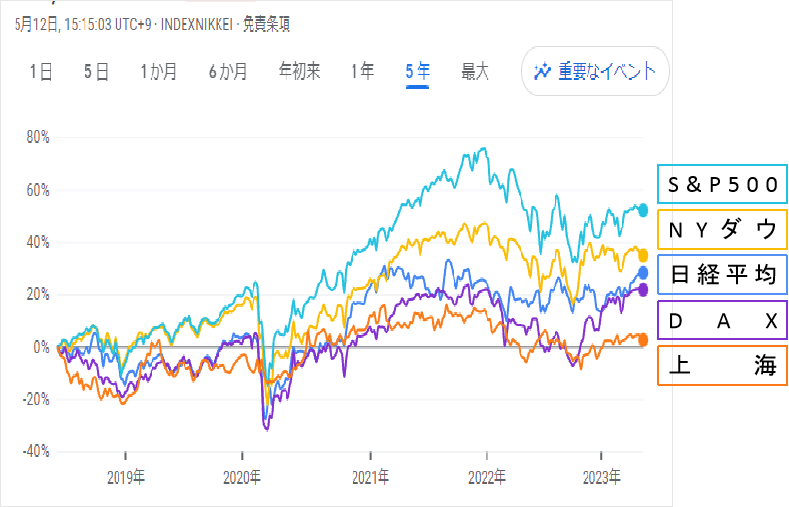Click the 日経平均 legend label box

722,275
